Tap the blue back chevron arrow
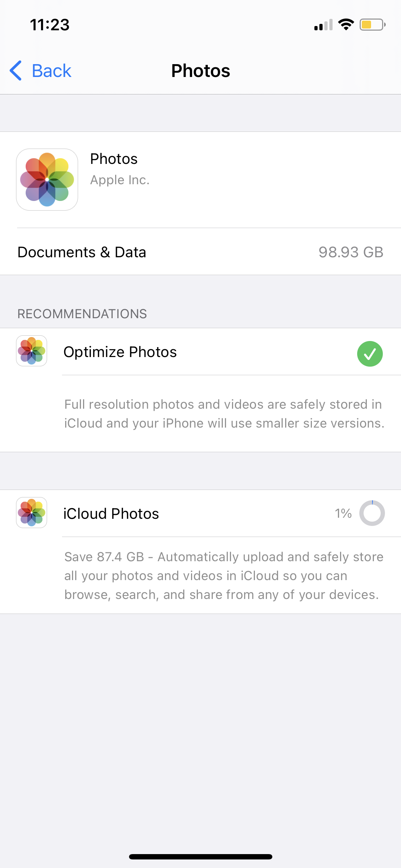Screen dimensions: 401x868 (x=16, y=71)
